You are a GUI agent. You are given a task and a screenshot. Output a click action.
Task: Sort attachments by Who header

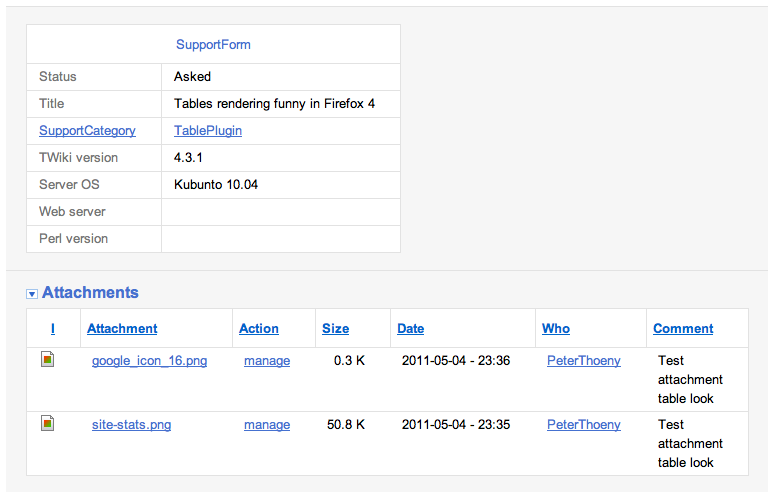point(556,328)
